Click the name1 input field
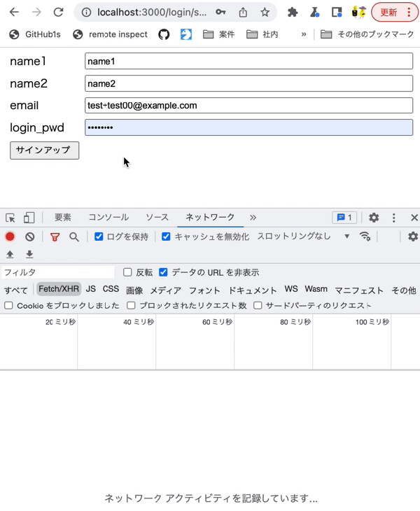This screenshot has height=511, width=420. coord(249,62)
